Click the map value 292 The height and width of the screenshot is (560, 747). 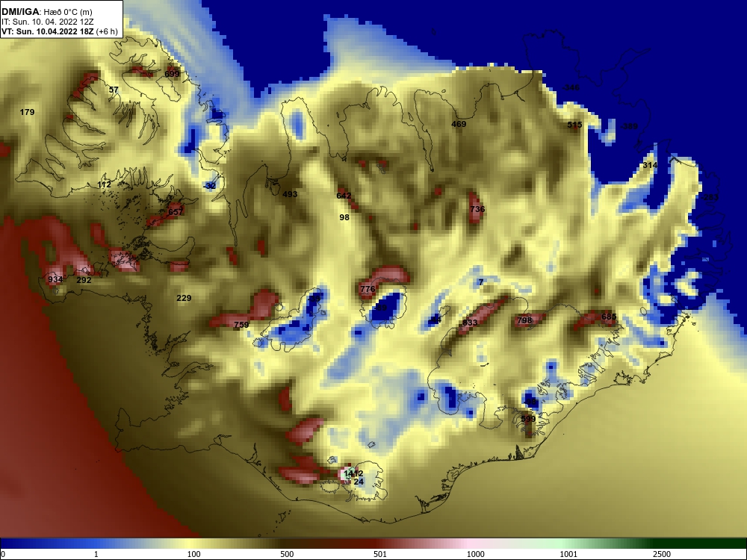pos(84,281)
